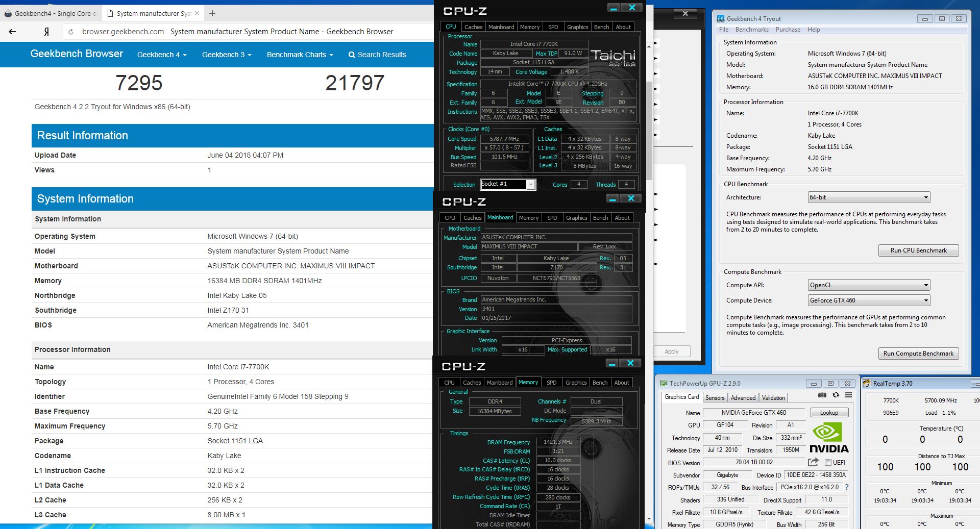Click the single-core score 7295

click(139, 83)
